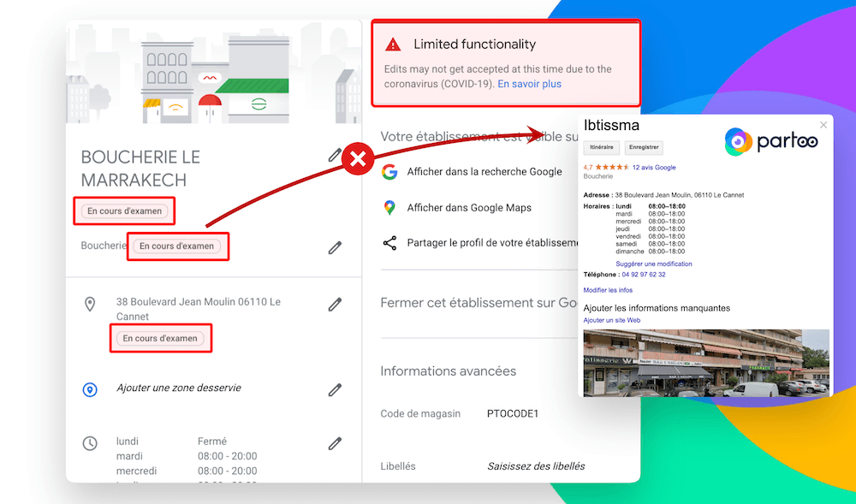This screenshot has width=856, height=504.
Task: Click the Informations avancées heading
Action: (449, 371)
